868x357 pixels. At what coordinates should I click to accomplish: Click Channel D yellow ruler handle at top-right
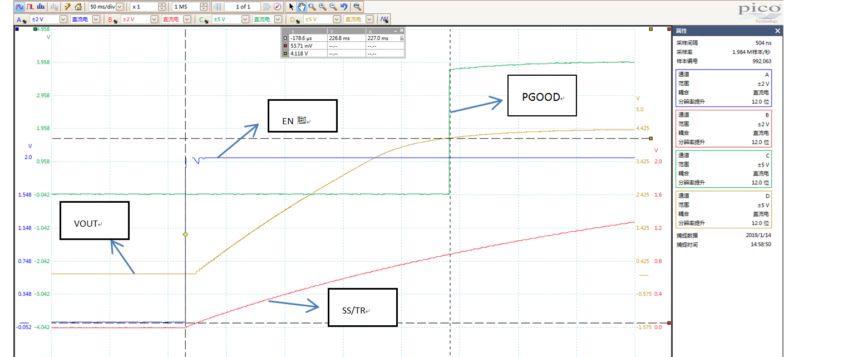650,29
